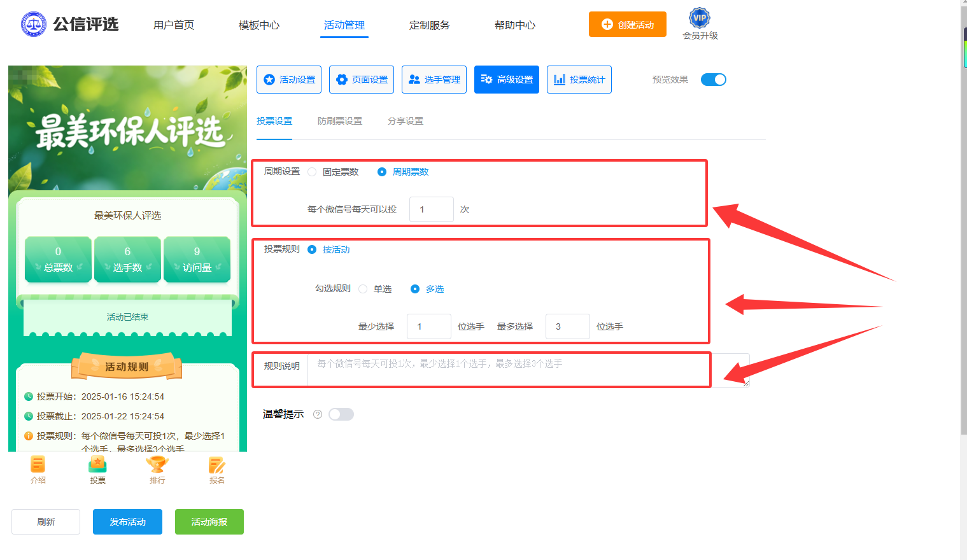Open 模板中心 in top navigation
The height and width of the screenshot is (560, 967).
pos(259,25)
